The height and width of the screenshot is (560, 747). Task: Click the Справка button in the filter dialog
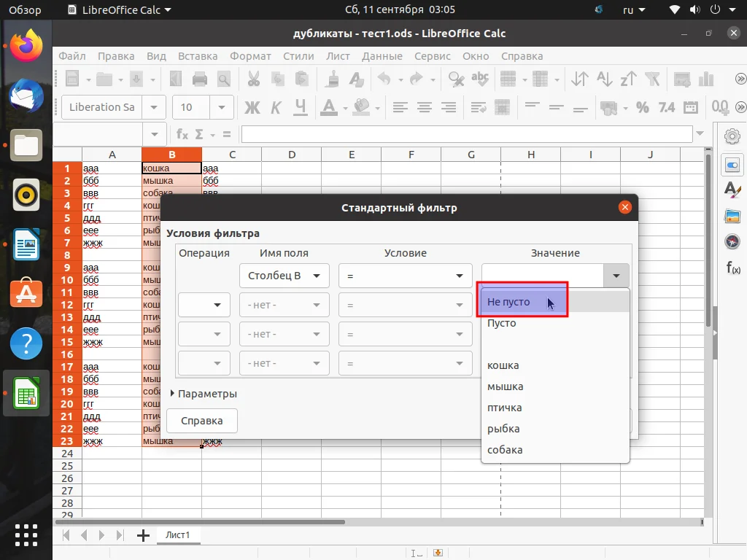pos(201,421)
